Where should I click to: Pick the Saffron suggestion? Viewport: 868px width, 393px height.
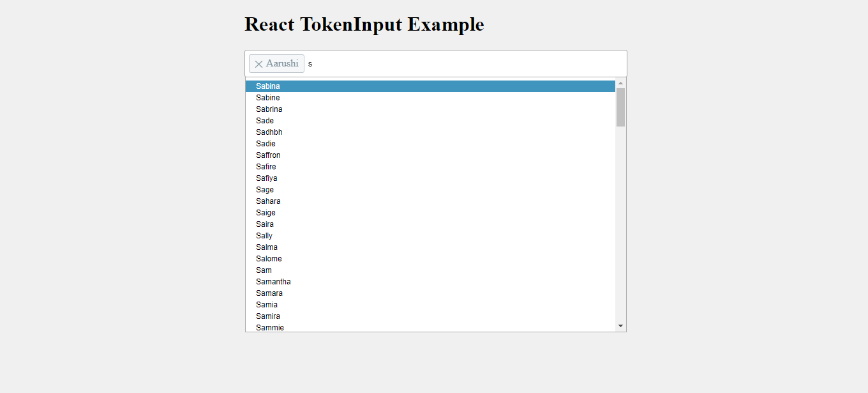[430, 155]
